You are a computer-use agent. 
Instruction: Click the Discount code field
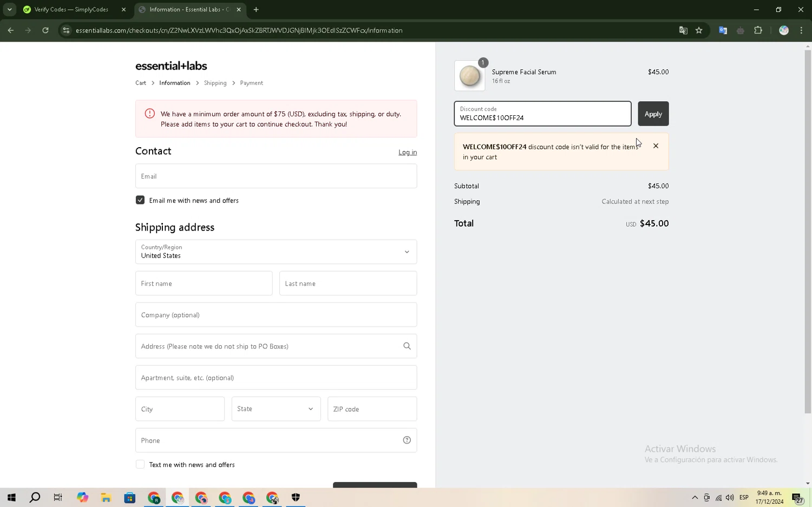pos(542,114)
